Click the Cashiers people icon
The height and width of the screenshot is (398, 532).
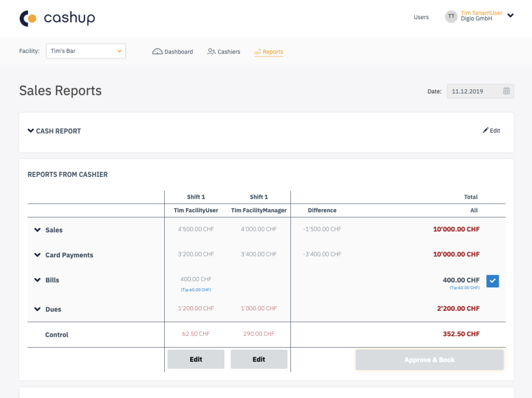pos(211,51)
